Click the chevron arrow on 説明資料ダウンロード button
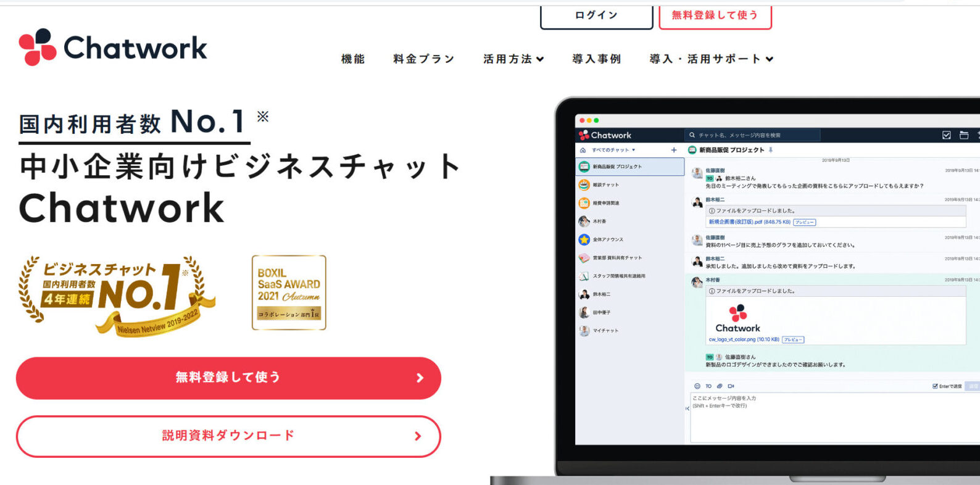The width and height of the screenshot is (980, 485). click(x=418, y=436)
